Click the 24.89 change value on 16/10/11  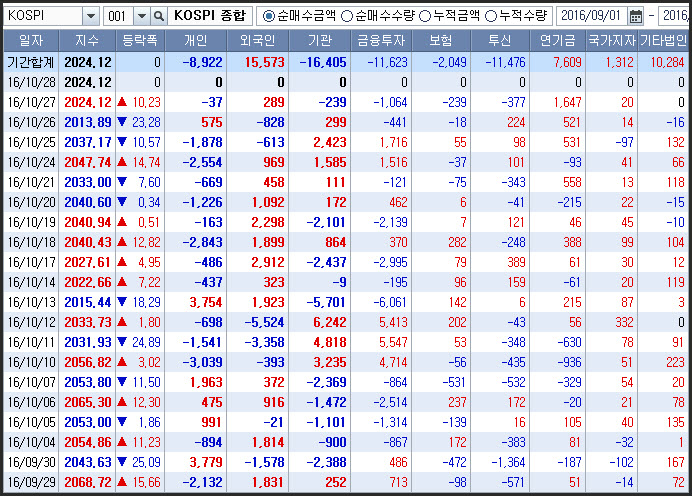(x=147, y=342)
